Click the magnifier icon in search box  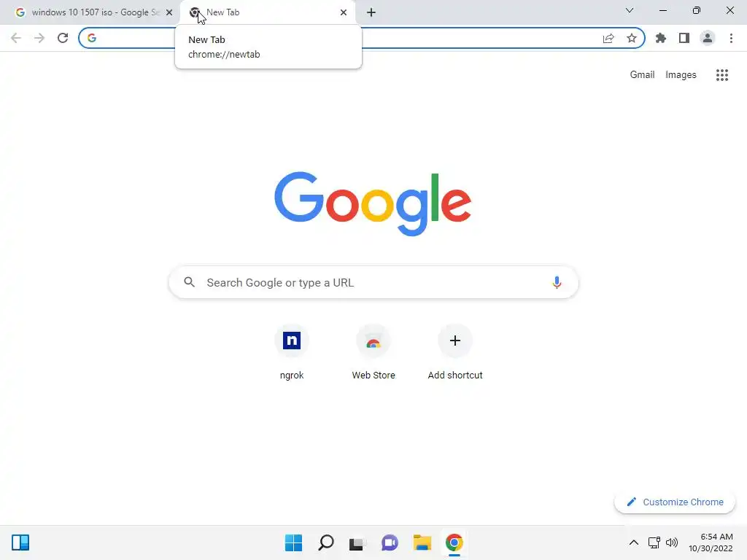pyautogui.click(x=189, y=282)
